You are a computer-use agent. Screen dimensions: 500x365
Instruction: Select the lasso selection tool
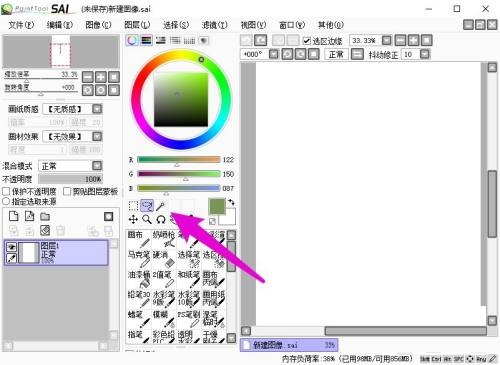(x=147, y=206)
